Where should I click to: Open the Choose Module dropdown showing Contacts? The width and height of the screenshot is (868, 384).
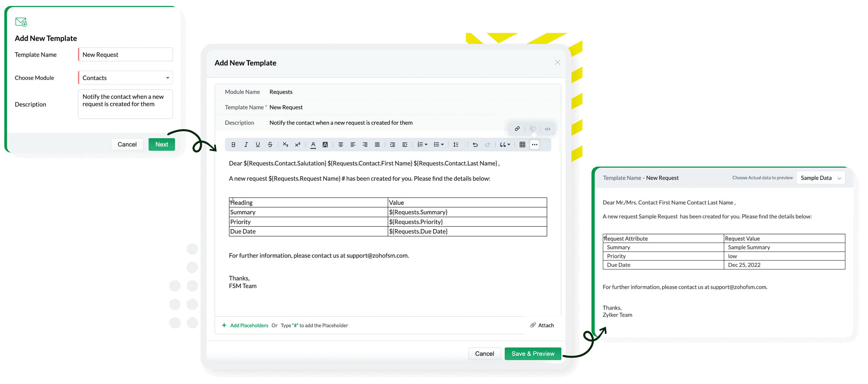(126, 78)
